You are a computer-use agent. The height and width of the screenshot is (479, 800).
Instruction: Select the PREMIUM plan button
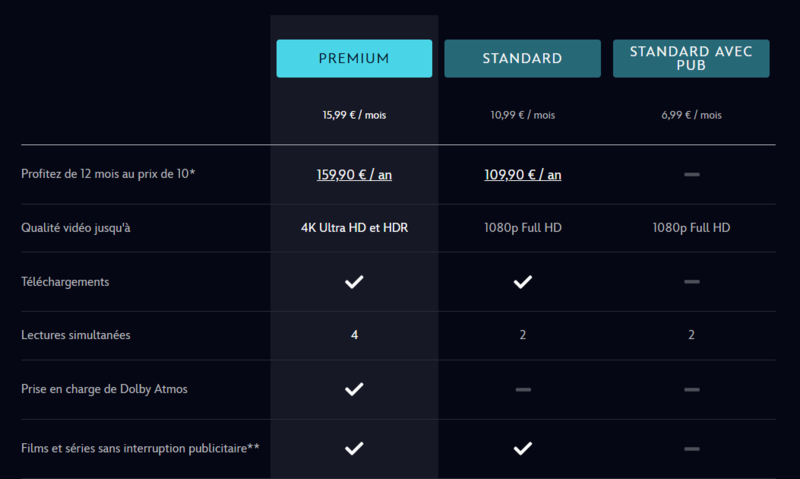click(x=354, y=59)
